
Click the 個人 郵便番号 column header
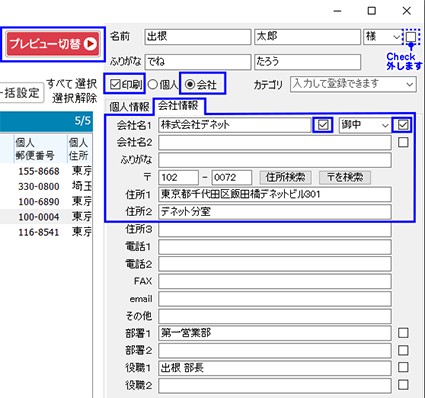40,149
